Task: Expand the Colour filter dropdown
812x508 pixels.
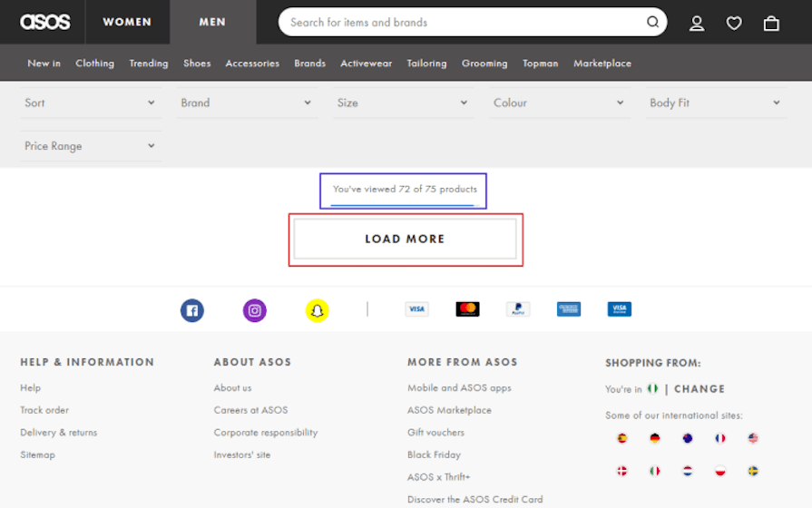Action: tap(560, 103)
